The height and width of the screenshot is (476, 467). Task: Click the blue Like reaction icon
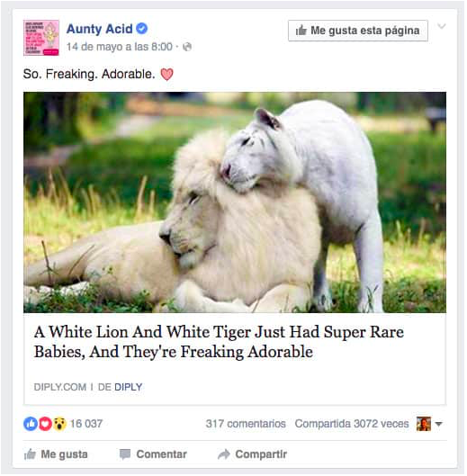pos(31,424)
